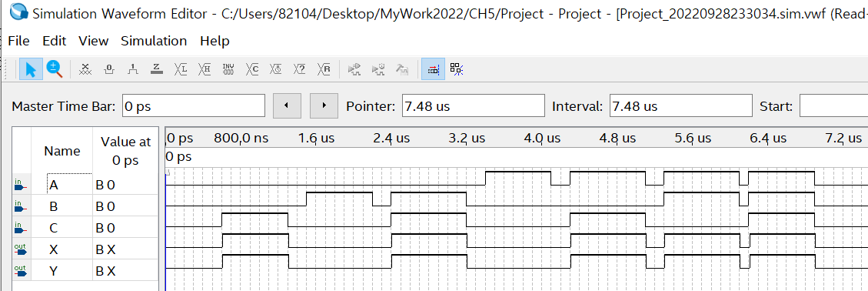The height and width of the screenshot is (291, 868).
Task: Apply Random Values (R) tool
Action: click(324, 69)
